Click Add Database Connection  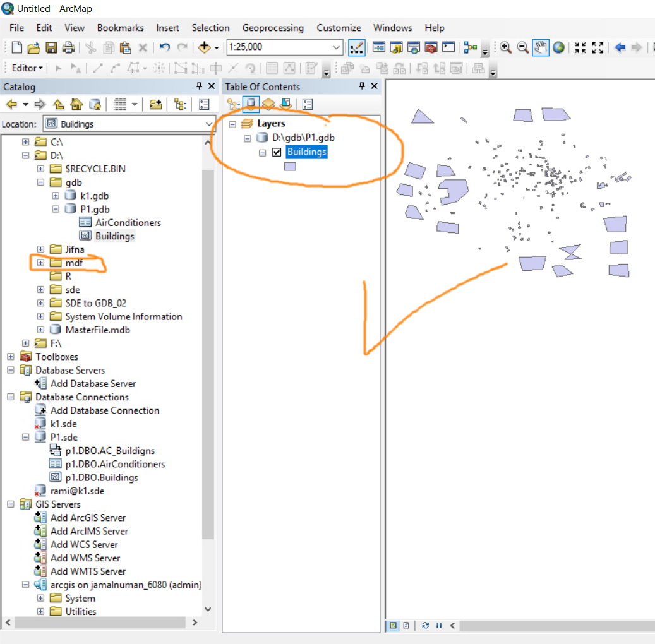(105, 410)
